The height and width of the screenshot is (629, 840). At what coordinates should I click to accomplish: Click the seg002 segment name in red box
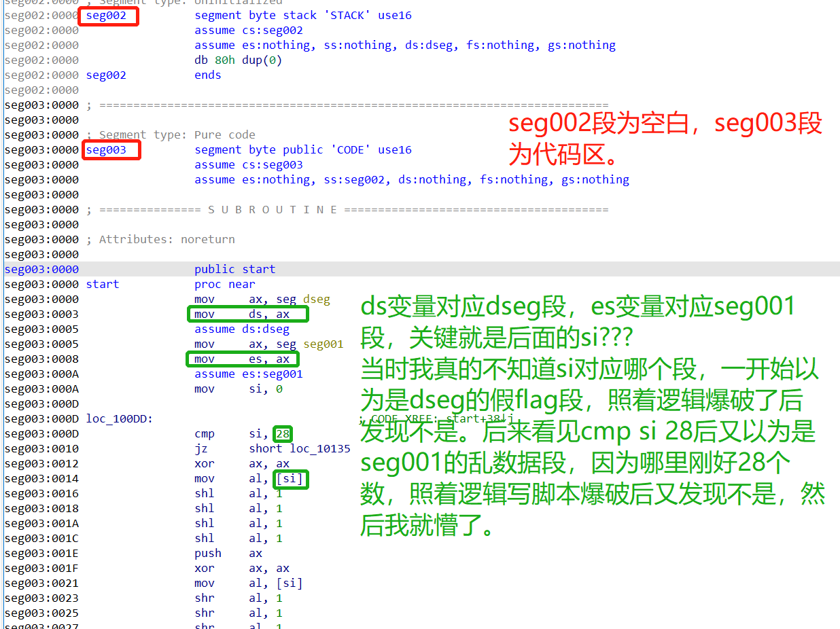(x=107, y=15)
